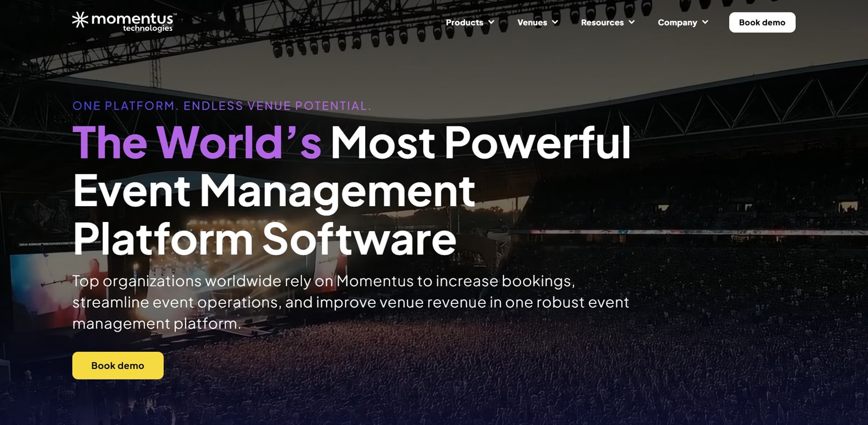Viewport: 868px width, 425px height.
Task: Open the Products menu
Action: [464, 22]
